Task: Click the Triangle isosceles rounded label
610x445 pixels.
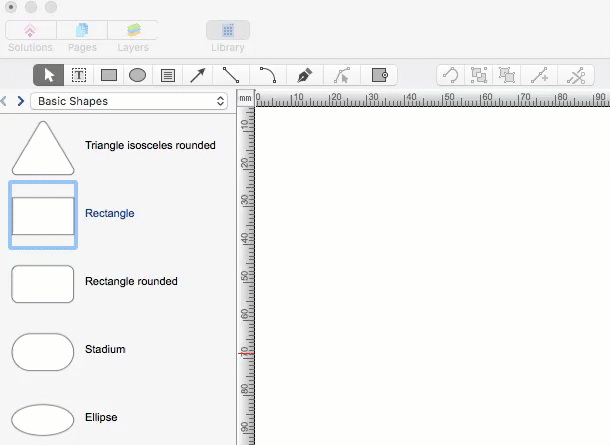Action: click(150, 145)
